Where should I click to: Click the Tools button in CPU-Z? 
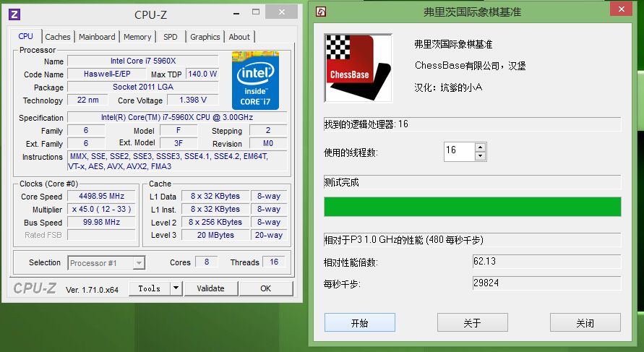click(x=150, y=288)
